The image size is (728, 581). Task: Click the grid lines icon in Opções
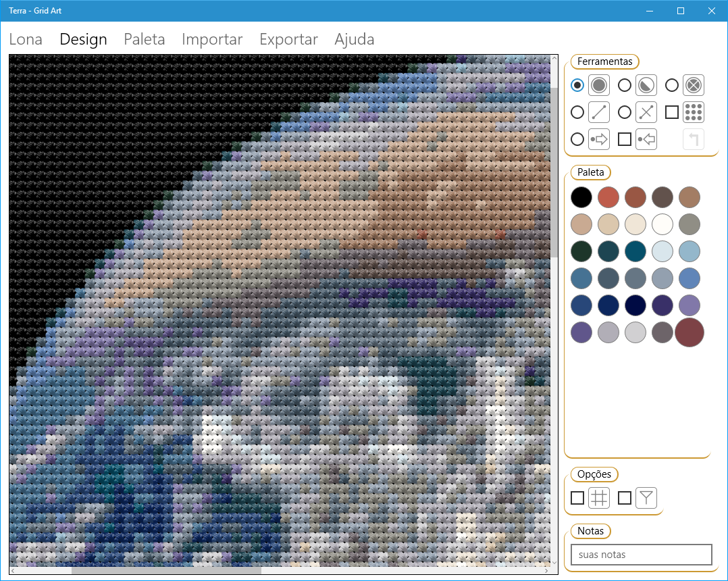(599, 498)
